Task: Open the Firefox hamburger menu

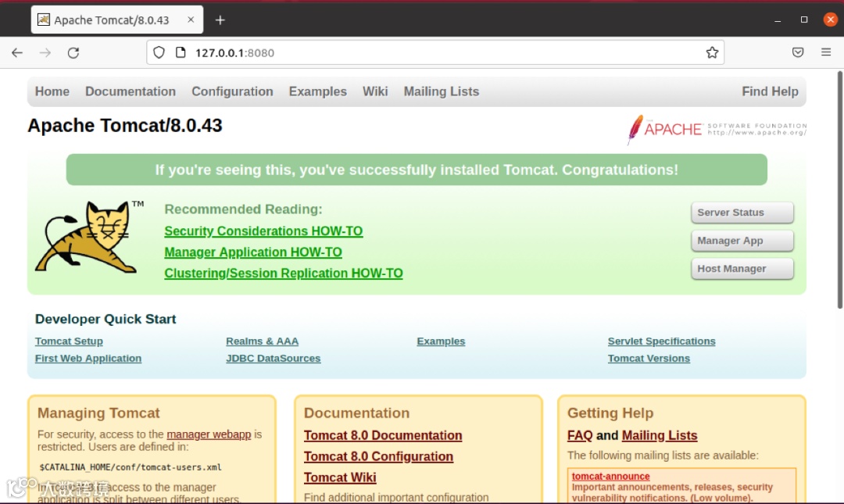Action: pyautogui.click(x=826, y=52)
